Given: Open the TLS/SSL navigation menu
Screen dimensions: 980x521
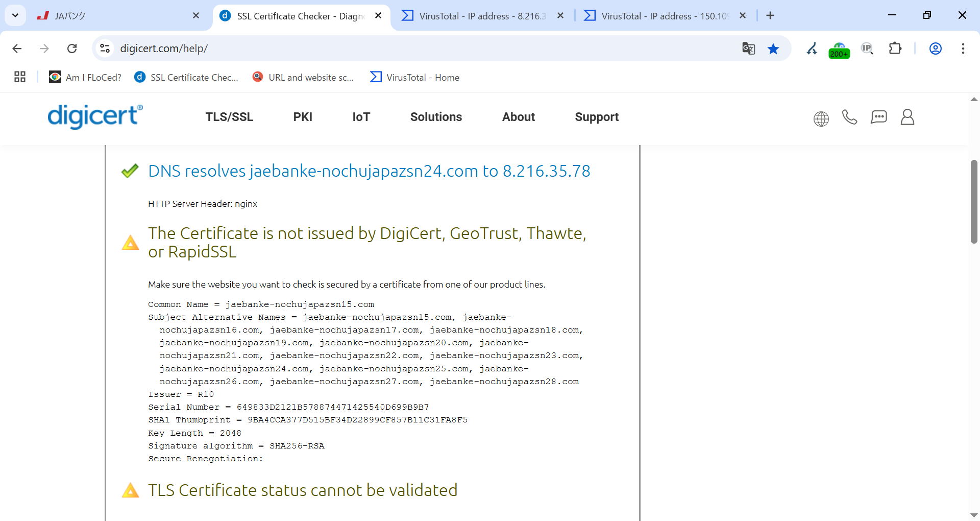Looking at the screenshot, I should [229, 117].
